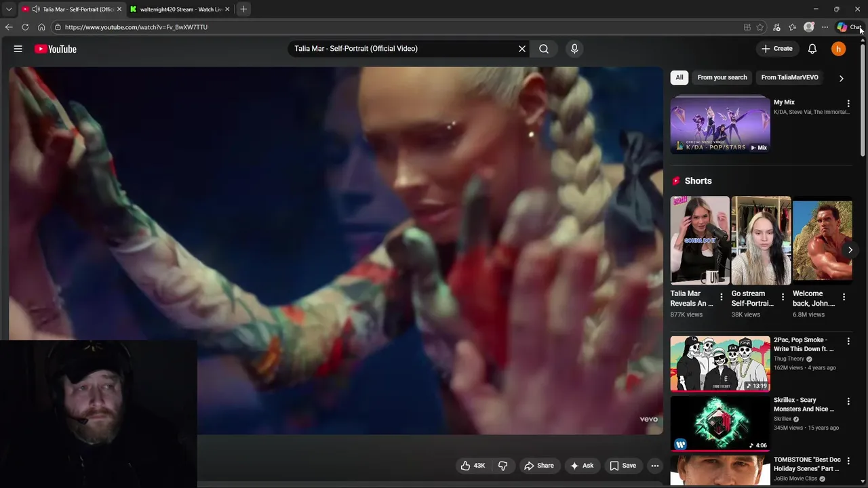
Task: Click the vevo watermark in the player
Action: tap(649, 420)
